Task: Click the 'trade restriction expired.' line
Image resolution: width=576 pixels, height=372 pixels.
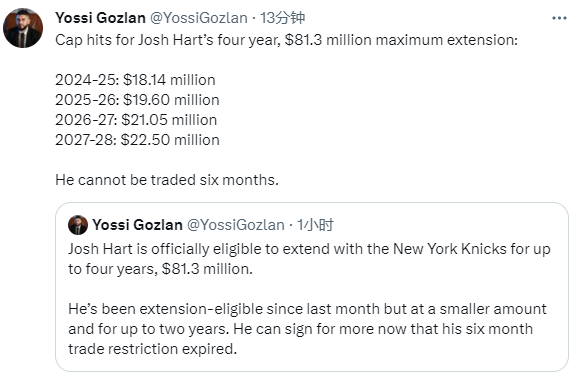Action: click(x=152, y=349)
